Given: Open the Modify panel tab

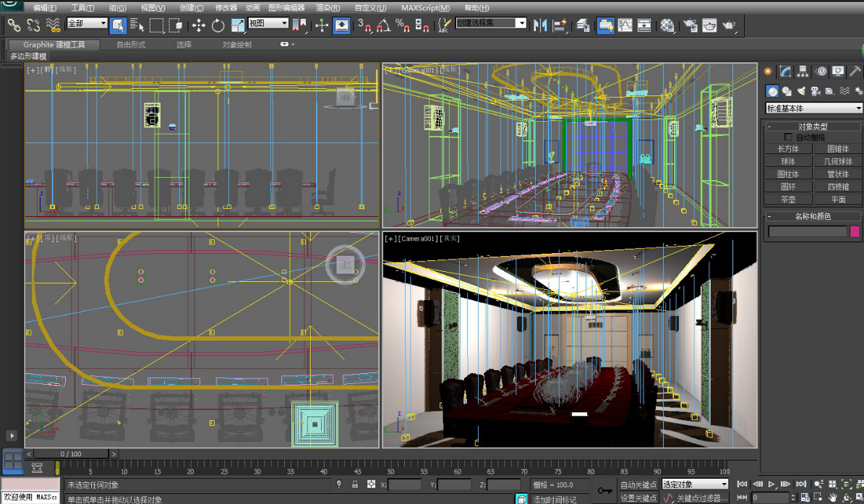Looking at the screenshot, I should (x=786, y=71).
